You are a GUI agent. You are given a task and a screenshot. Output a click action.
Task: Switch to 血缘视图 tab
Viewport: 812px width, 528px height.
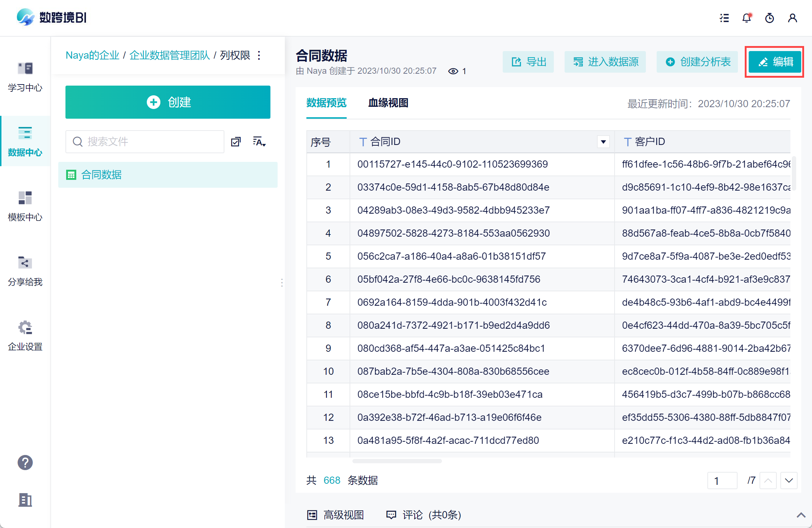(388, 103)
